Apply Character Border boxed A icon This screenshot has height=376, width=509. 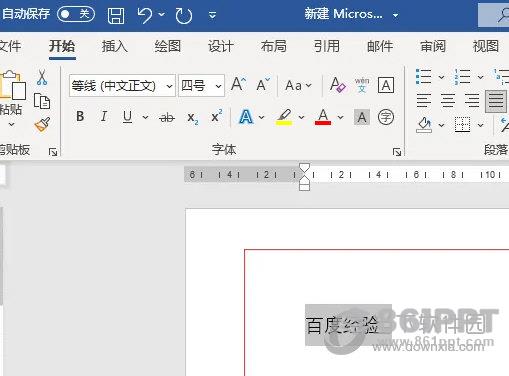click(x=386, y=85)
